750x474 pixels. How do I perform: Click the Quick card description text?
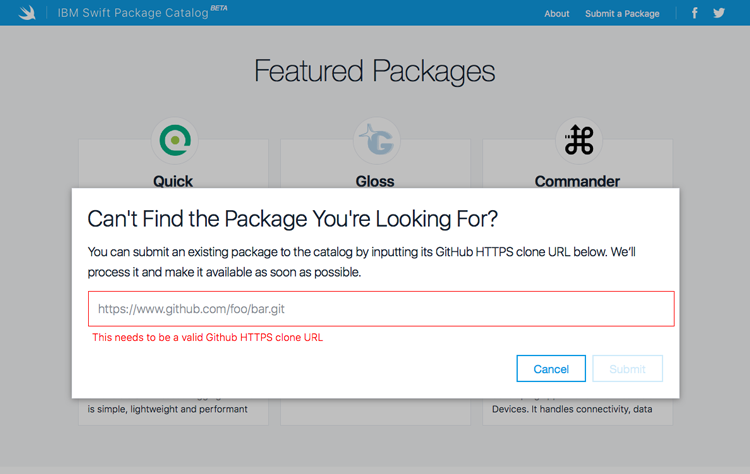(167, 409)
